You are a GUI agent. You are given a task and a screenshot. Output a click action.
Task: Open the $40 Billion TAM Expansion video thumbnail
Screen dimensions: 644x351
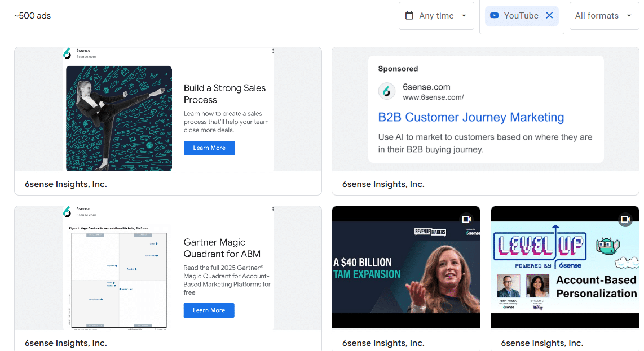tap(406, 267)
